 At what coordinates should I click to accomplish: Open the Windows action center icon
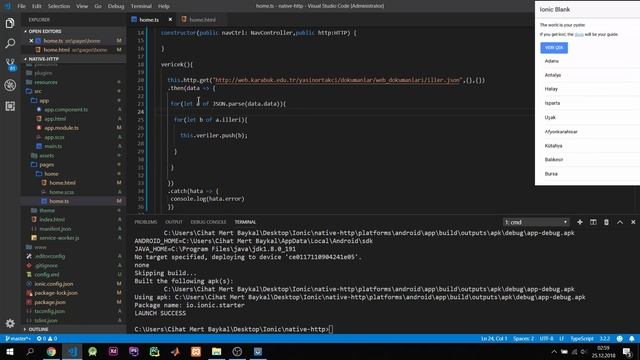point(627,351)
